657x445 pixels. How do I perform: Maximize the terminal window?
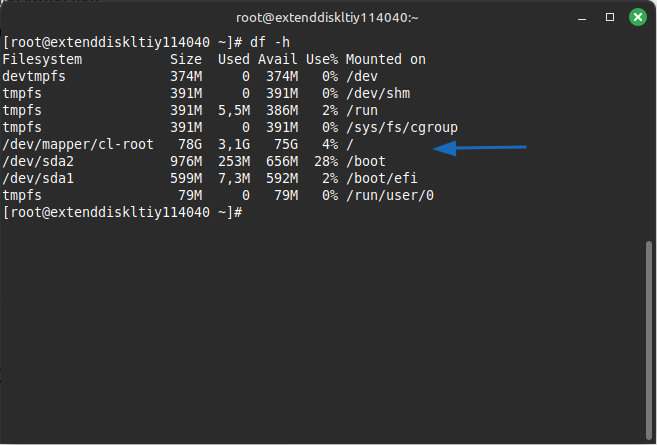pos(610,17)
